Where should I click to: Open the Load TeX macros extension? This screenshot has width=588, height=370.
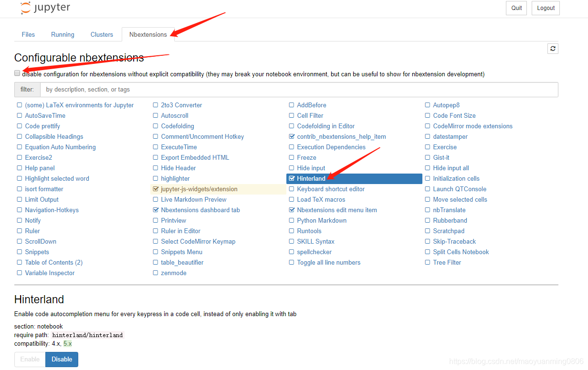(321, 200)
